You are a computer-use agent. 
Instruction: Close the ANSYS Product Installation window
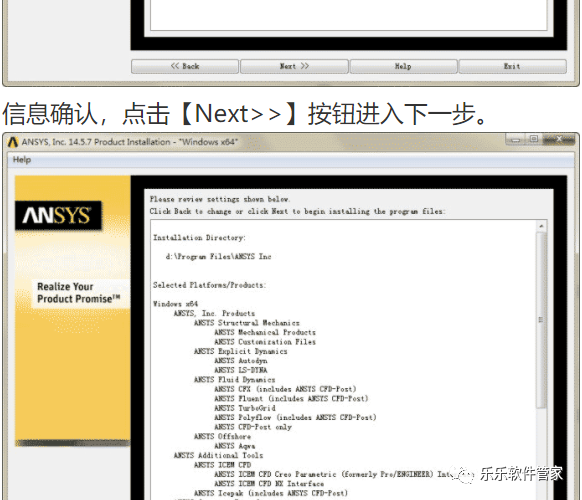coord(559,140)
